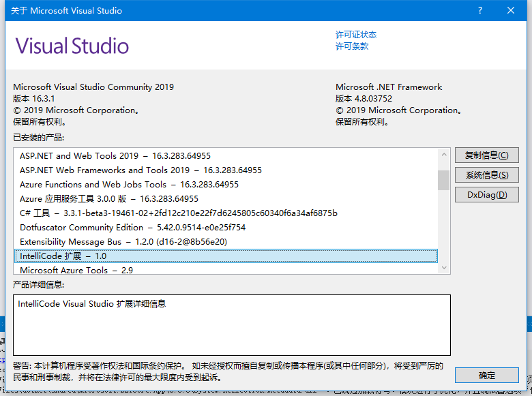This screenshot has width=532, height=396.
Task: Open the 许可证状态 link
Action: [x=356, y=35]
